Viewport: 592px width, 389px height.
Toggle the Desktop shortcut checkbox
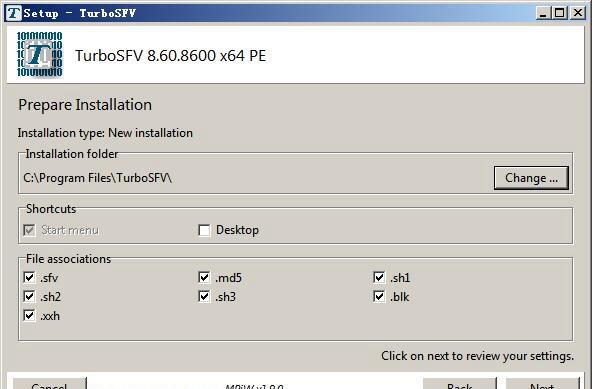tap(204, 230)
